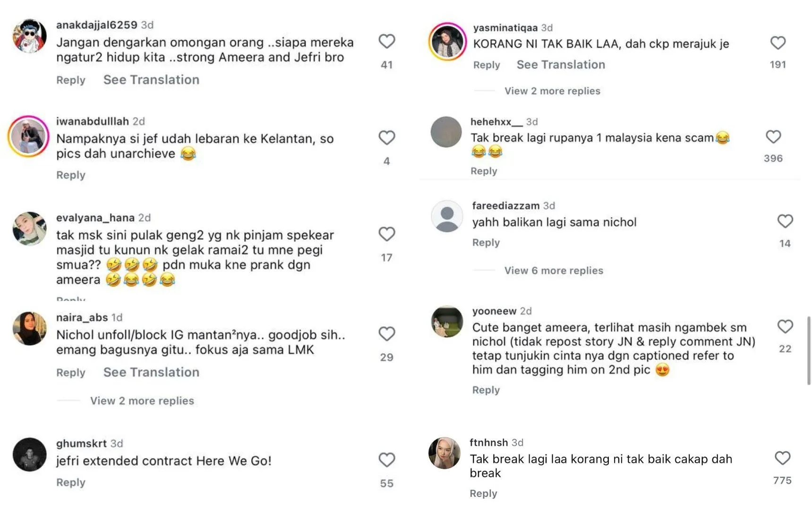Expand 2 more replies under yasminatiqaa

tap(552, 91)
